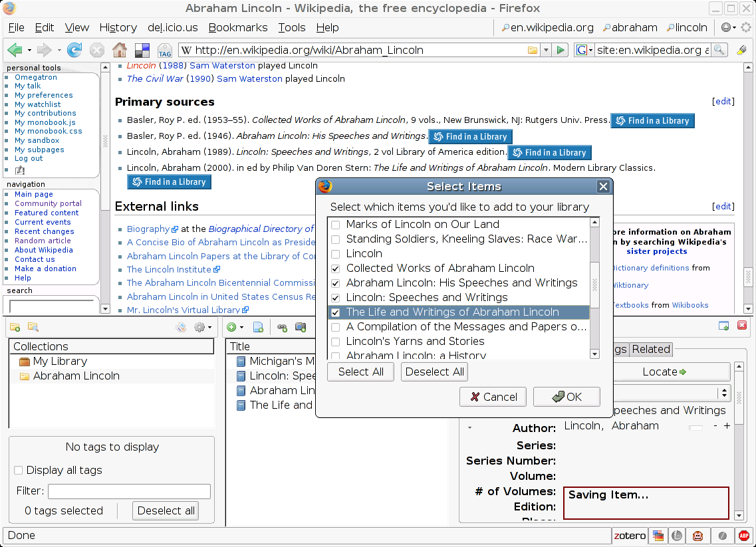756x547 pixels.
Task: Go to the Firefox home page icon
Action: tap(120, 50)
